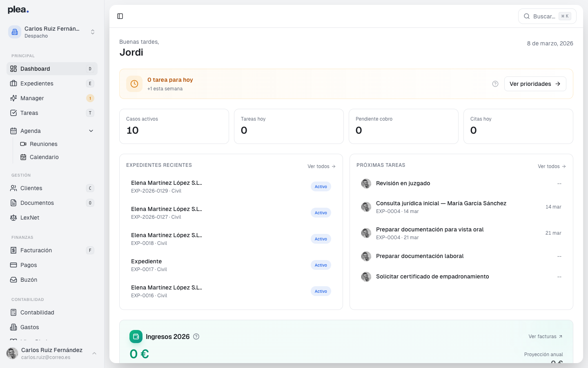Image resolution: width=588 pixels, height=368 pixels.
Task: Click Ver todos in Expedientes recientes
Action: (x=321, y=166)
